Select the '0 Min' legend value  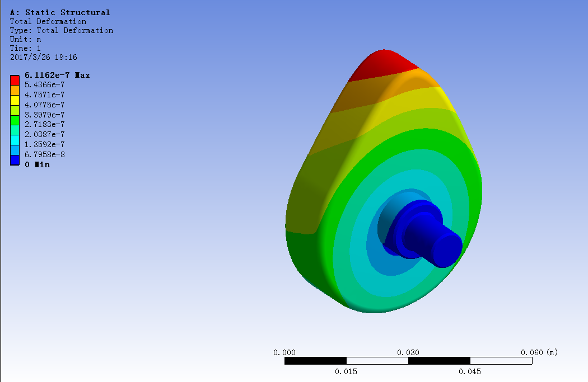coord(37,165)
